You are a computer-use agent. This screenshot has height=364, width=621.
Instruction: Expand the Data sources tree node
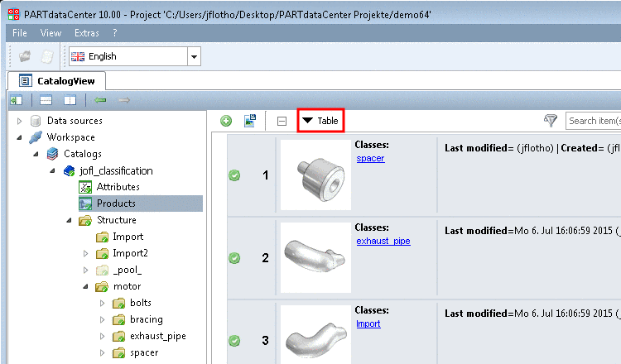(20, 121)
